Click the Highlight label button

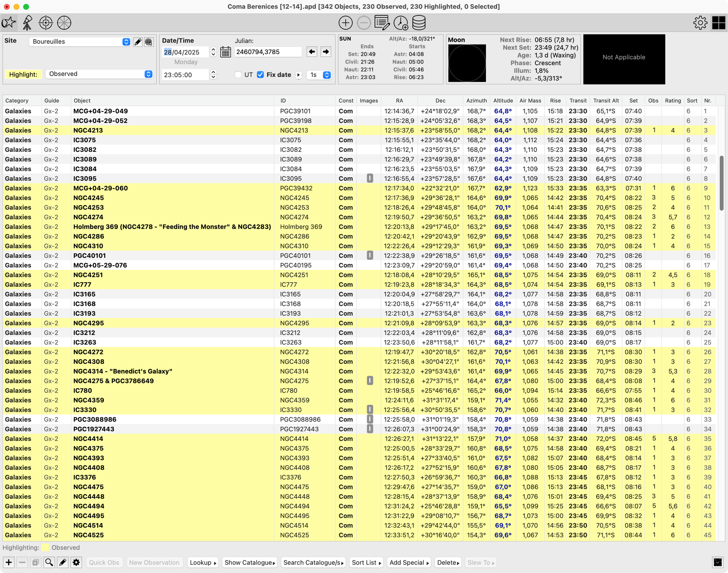pyautogui.click(x=23, y=74)
